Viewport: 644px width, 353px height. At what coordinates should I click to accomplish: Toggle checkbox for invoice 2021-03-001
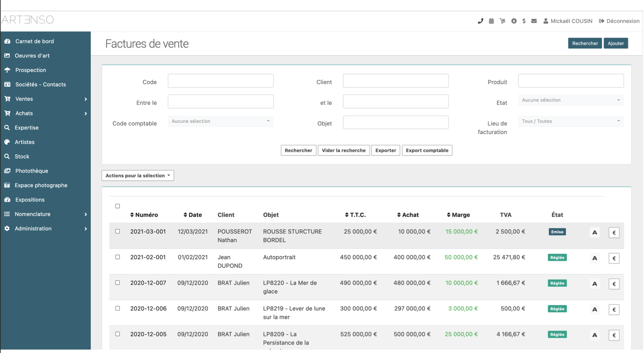[x=117, y=231]
